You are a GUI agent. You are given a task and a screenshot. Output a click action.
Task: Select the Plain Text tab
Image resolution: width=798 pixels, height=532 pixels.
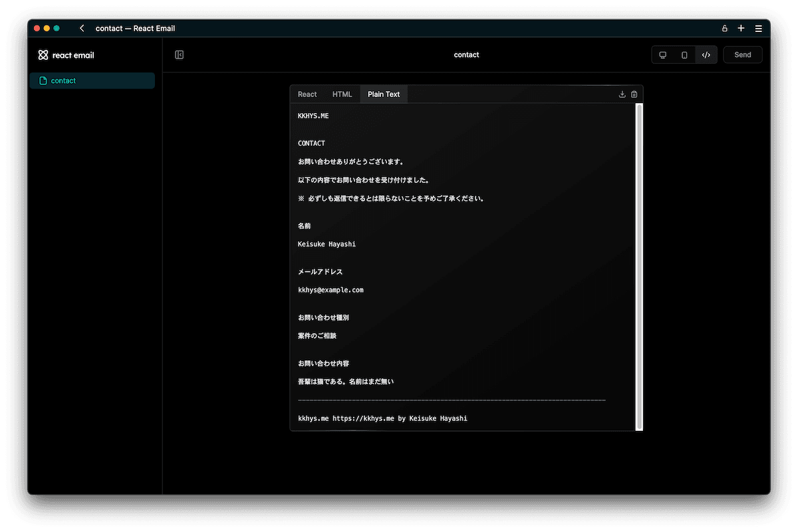coord(384,94)
